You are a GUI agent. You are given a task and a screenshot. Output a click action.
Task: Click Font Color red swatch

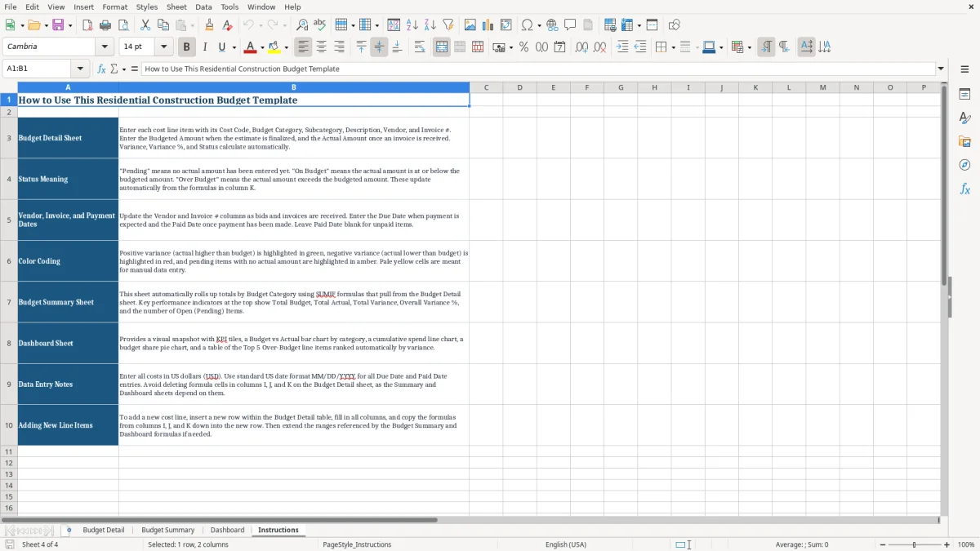(251, 47)
